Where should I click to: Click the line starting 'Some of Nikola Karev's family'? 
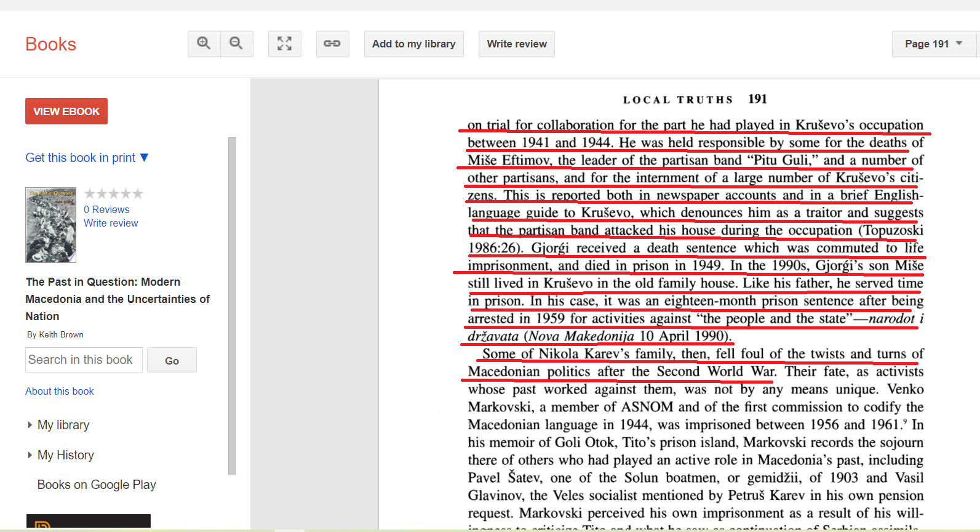pos(703,353)
